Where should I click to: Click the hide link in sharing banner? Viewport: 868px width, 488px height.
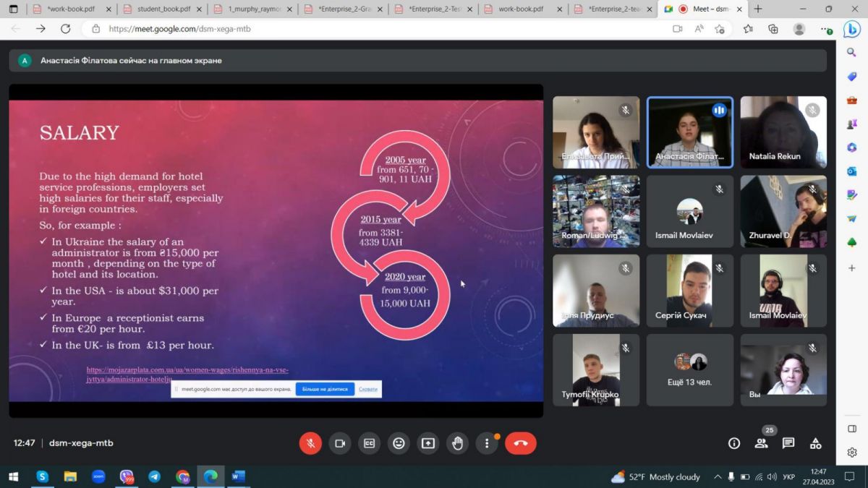368,389
